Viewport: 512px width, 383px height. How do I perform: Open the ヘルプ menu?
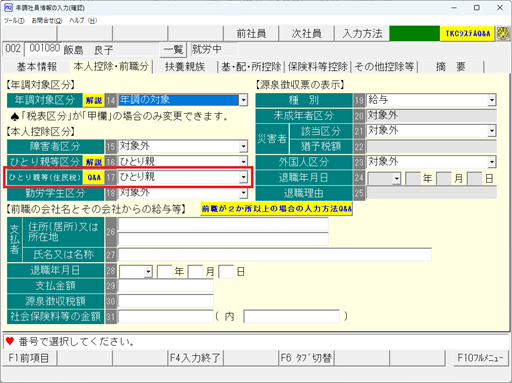point(83,21)
